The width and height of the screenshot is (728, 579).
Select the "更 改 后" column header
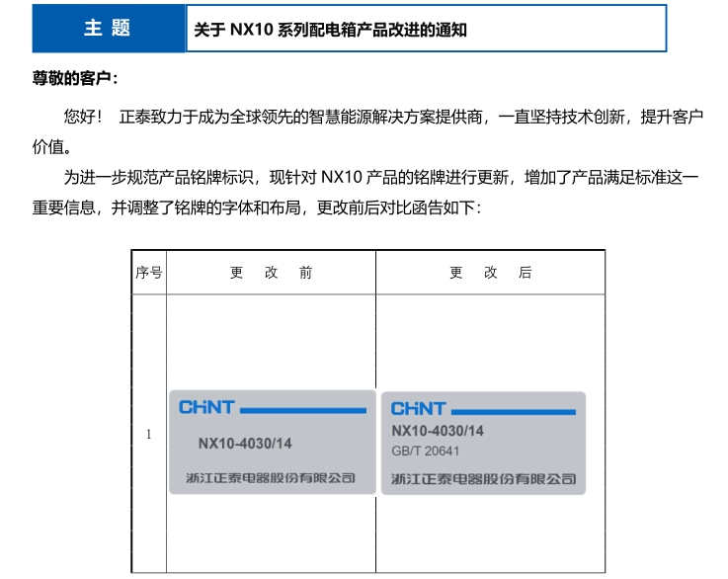click(490, 273)
